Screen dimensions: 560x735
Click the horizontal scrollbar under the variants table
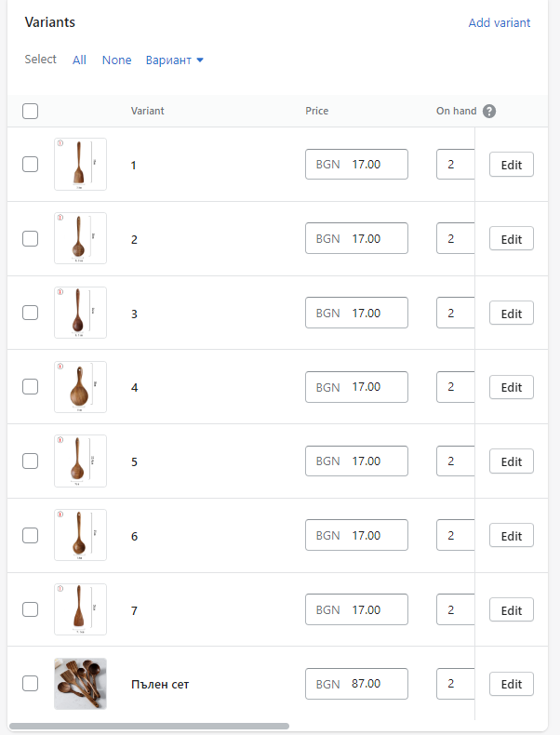coord(149,726)
